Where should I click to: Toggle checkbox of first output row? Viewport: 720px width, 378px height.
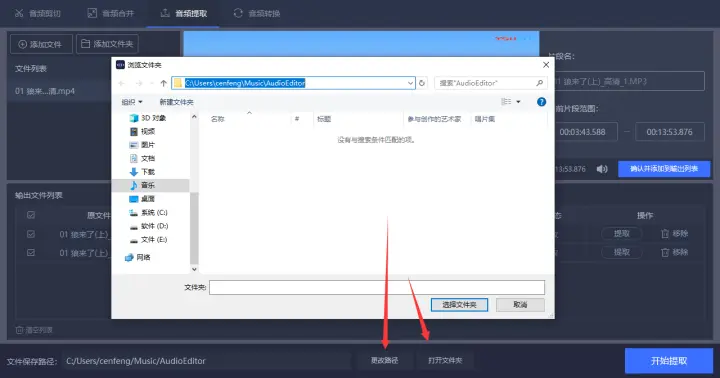(x=31, y=234)
